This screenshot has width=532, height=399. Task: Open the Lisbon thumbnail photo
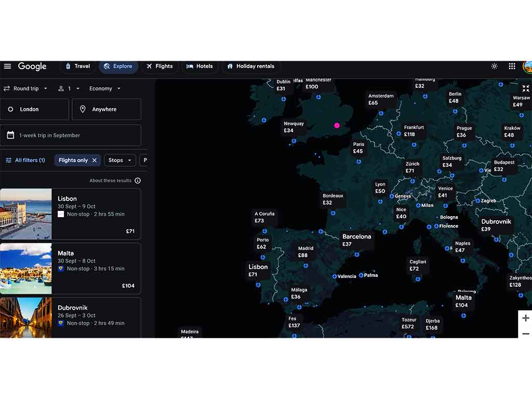pyautogui.click(x=26, y=214)
